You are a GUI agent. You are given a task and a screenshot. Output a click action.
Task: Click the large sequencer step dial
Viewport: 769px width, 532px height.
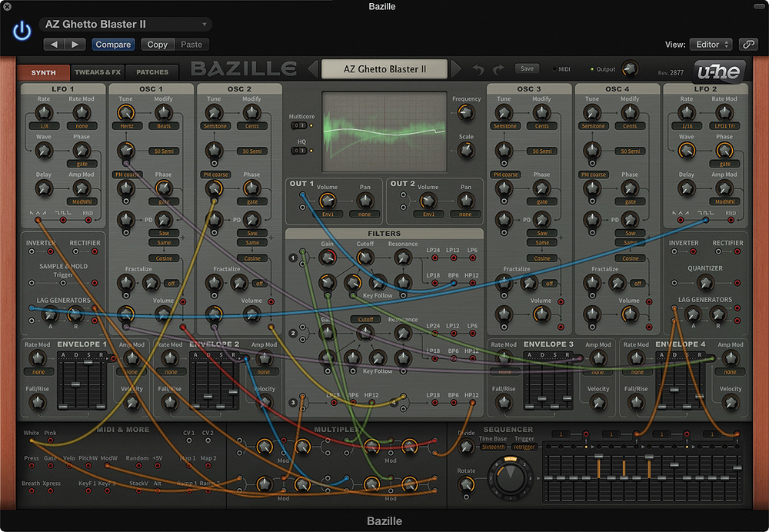coord(510,477)
